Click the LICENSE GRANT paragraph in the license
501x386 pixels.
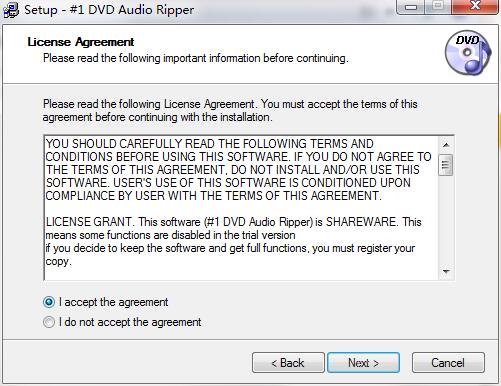click(x=233, y=242)
